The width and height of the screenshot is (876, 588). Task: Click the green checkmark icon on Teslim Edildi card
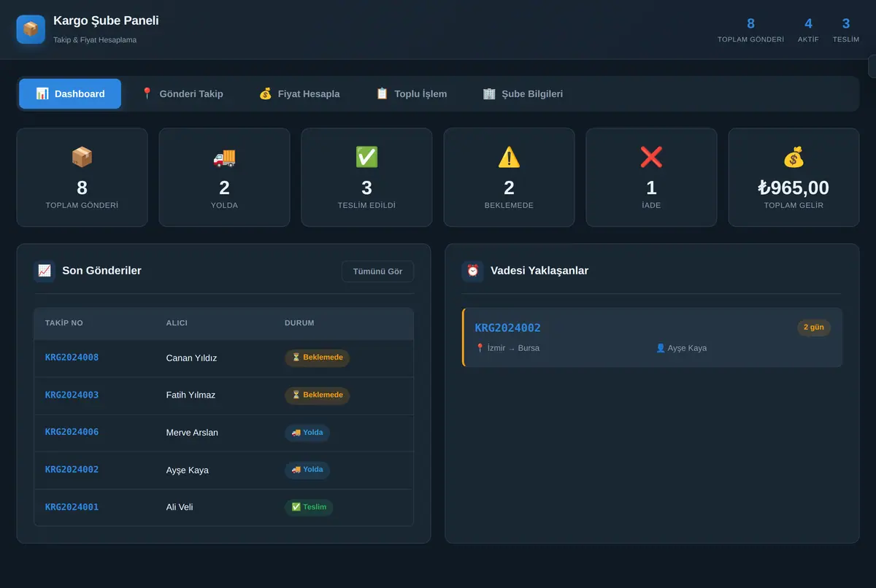coord(366,157)
